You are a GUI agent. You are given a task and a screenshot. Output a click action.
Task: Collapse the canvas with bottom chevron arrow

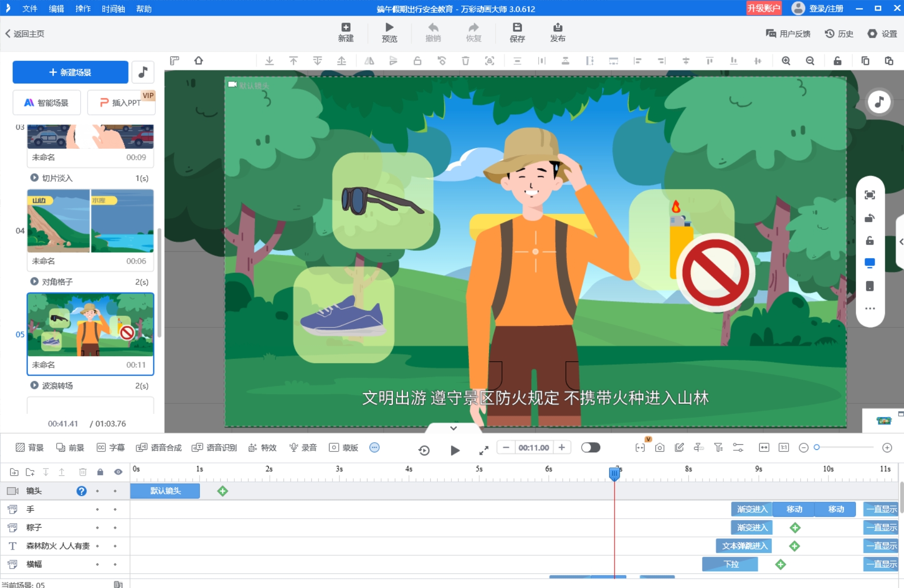(454, 428)
